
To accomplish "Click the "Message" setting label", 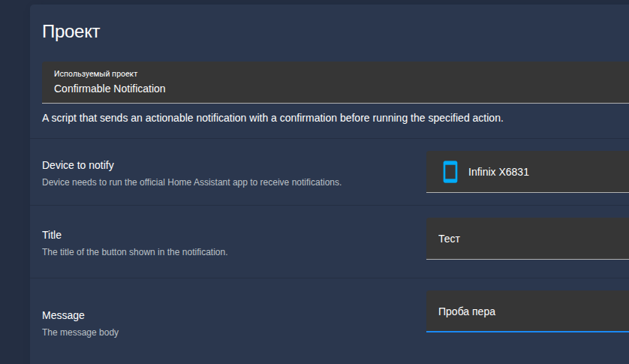I will point(63,315).
